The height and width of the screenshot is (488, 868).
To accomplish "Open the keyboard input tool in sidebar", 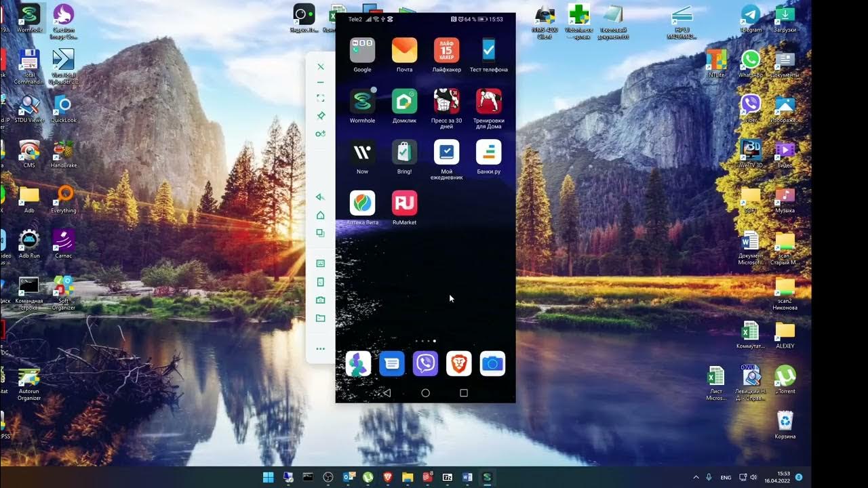I will tap(321, 263).
